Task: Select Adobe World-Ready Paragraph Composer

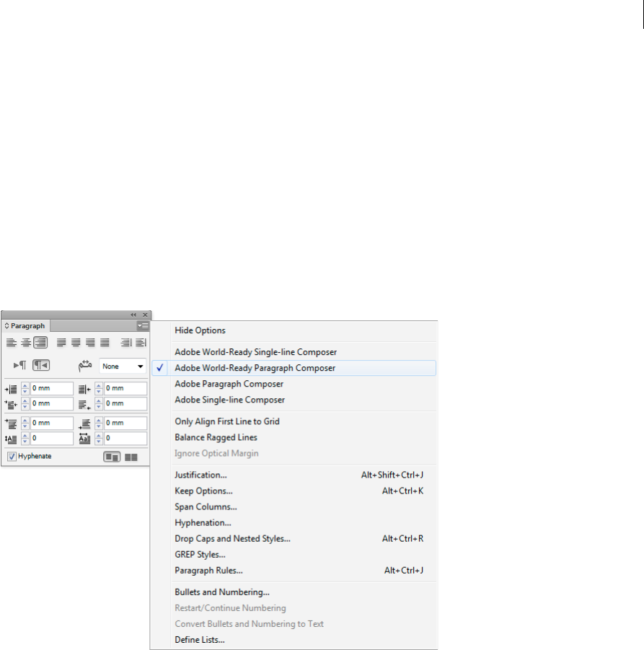Action: (294, 368)
